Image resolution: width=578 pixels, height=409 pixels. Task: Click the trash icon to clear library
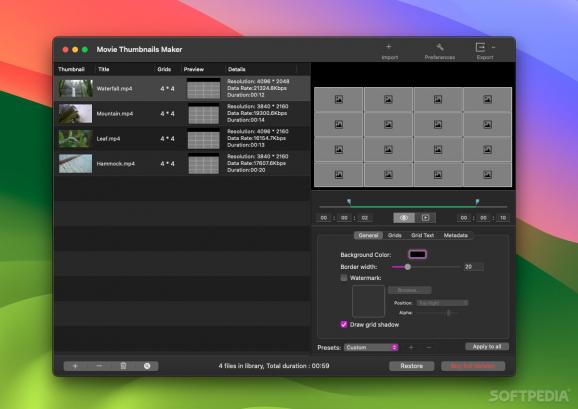pyautogui.click(x=123, y=366)
